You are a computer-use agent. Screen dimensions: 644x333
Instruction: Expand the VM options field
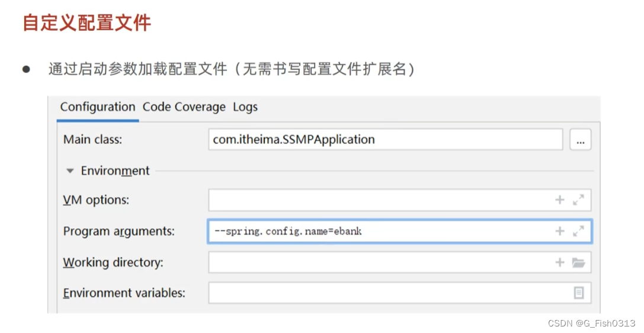point(578,200)
